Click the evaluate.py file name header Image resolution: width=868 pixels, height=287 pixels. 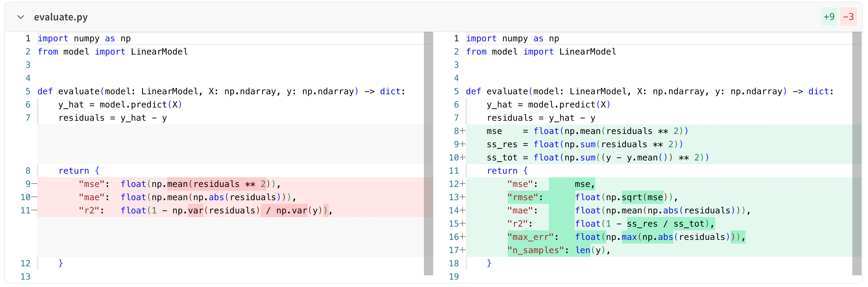click(x=61, y=17)
